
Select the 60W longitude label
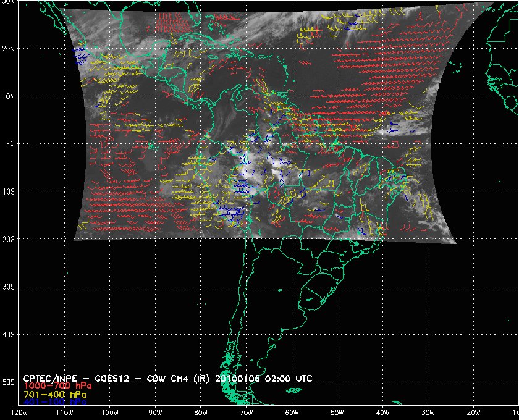[292, 413]
